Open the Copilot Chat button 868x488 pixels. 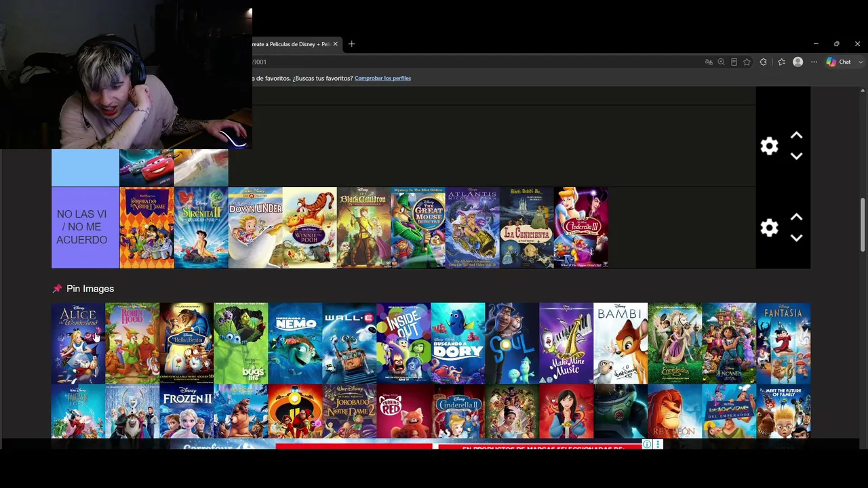click(838, 62)
